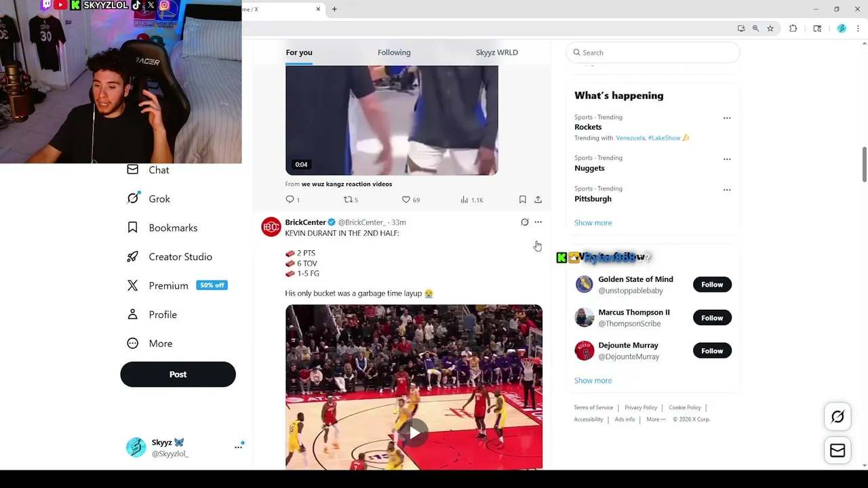Open the 0:04 reaction video thumbnail

pos(391,120)
